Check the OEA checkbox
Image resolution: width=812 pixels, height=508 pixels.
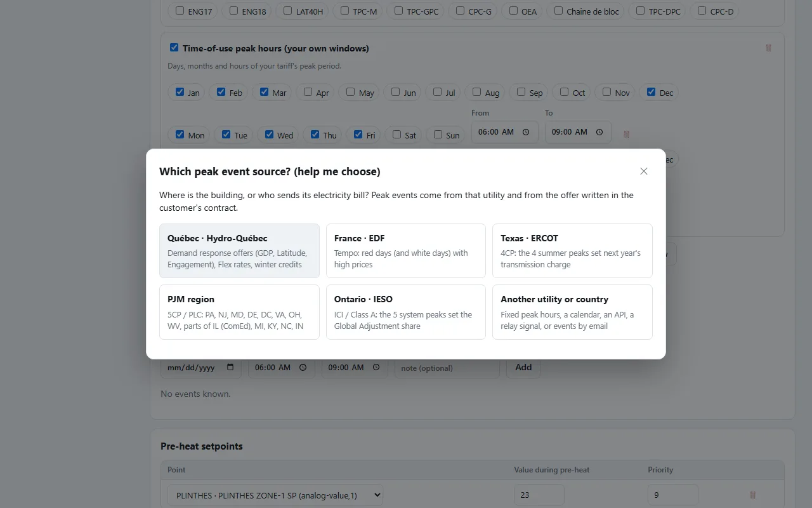pos(513,11)
